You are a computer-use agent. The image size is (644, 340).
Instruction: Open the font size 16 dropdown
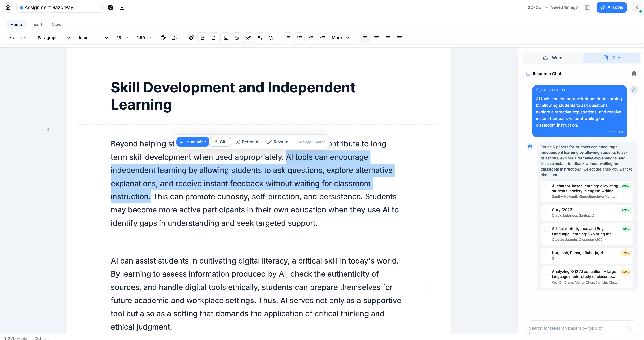123,38
